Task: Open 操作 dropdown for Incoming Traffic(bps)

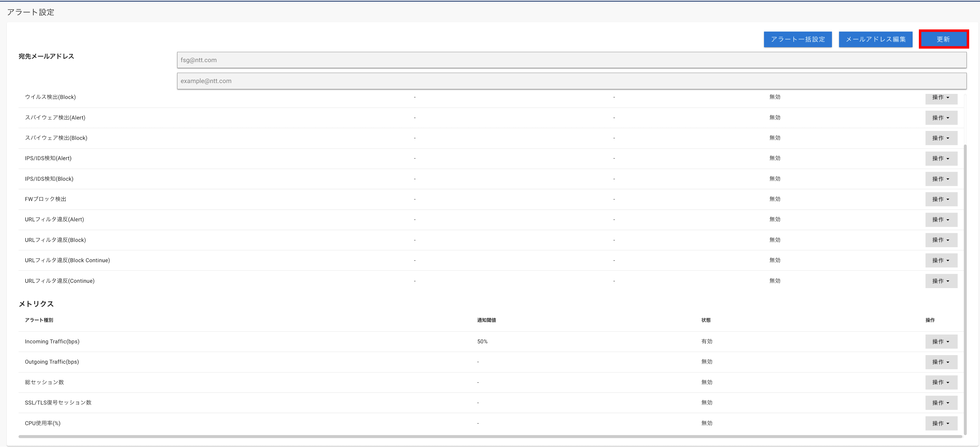Action: pyautogui.click(x=941, y=342)
